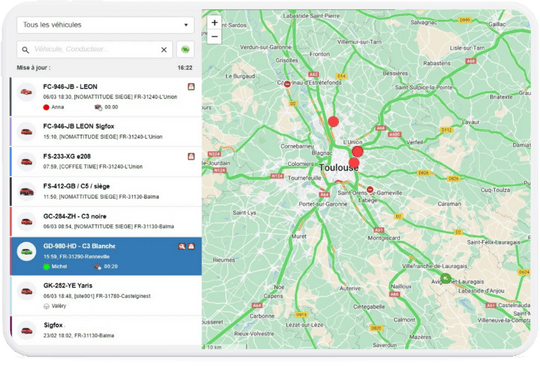
Task: Click alert icon on GD-980-HD C3 Blanche row
Action: (191, 246)
